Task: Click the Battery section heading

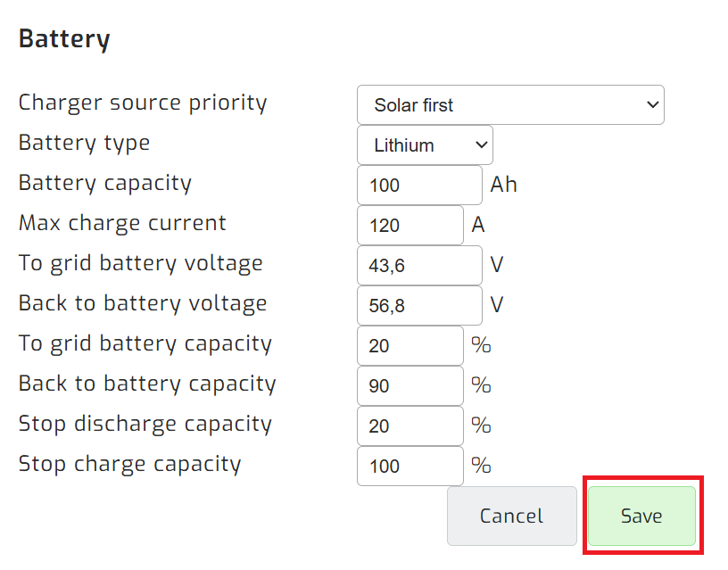Action: point(63,38)
